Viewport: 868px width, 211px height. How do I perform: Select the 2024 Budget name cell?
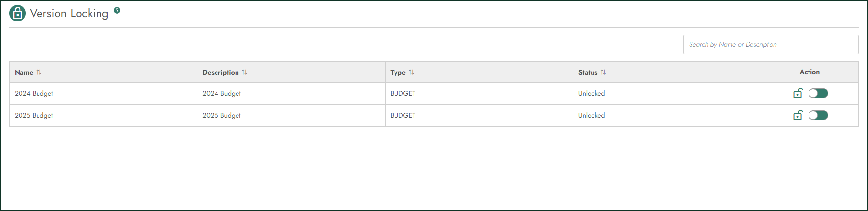(x=103, y=93)
